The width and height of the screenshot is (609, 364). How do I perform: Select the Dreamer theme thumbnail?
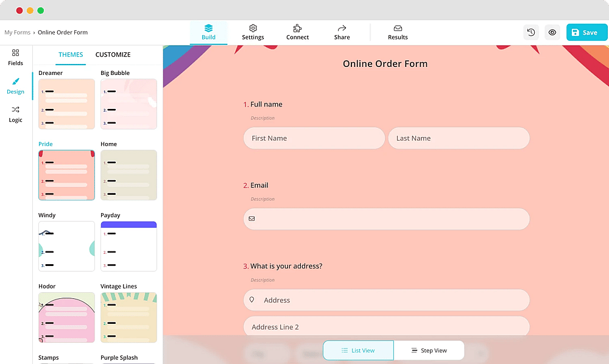click(66, 104)
